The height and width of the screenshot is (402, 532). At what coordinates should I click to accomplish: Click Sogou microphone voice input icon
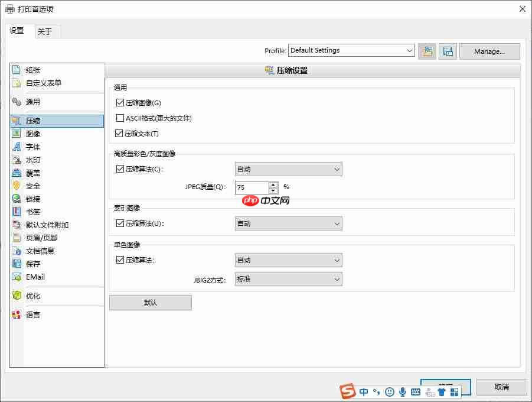click(x=402, y=392)
